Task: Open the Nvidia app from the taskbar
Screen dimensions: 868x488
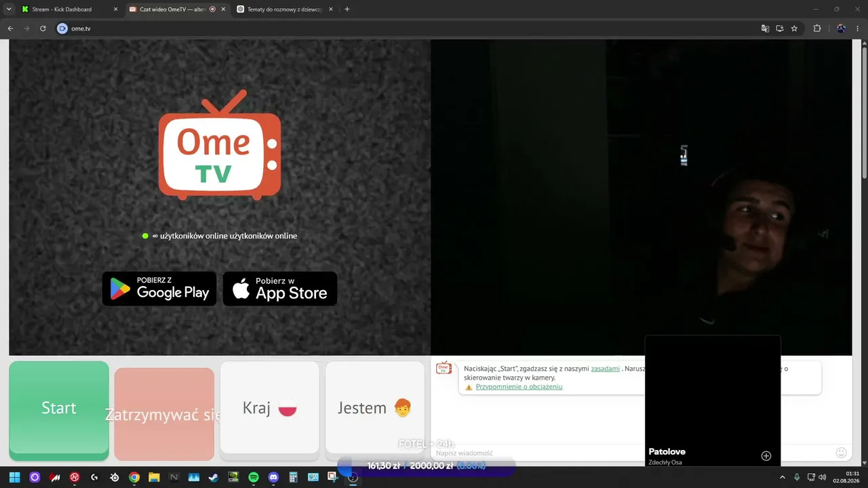Action: click(234, 477)
